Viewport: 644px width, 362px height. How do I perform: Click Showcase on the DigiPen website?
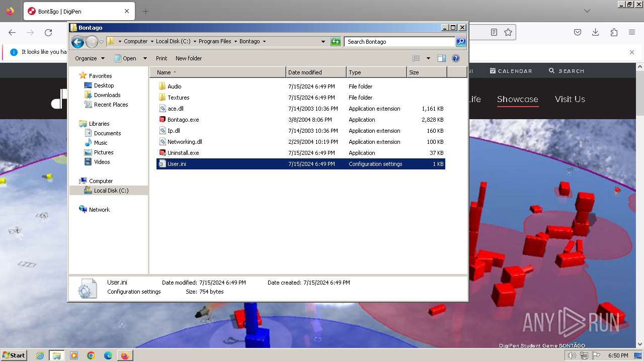pyautogui.click(x=518, y=99)
